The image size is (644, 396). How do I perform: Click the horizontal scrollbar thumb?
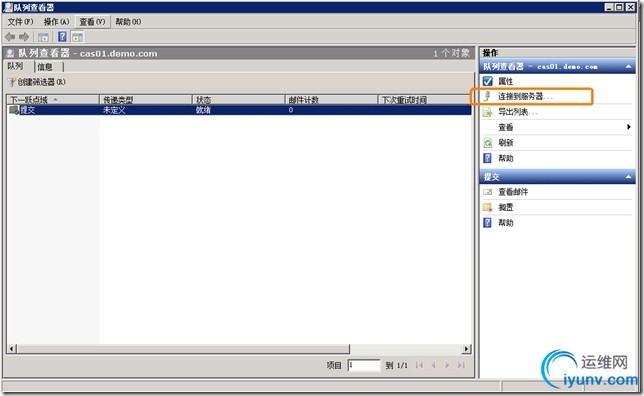183,349
